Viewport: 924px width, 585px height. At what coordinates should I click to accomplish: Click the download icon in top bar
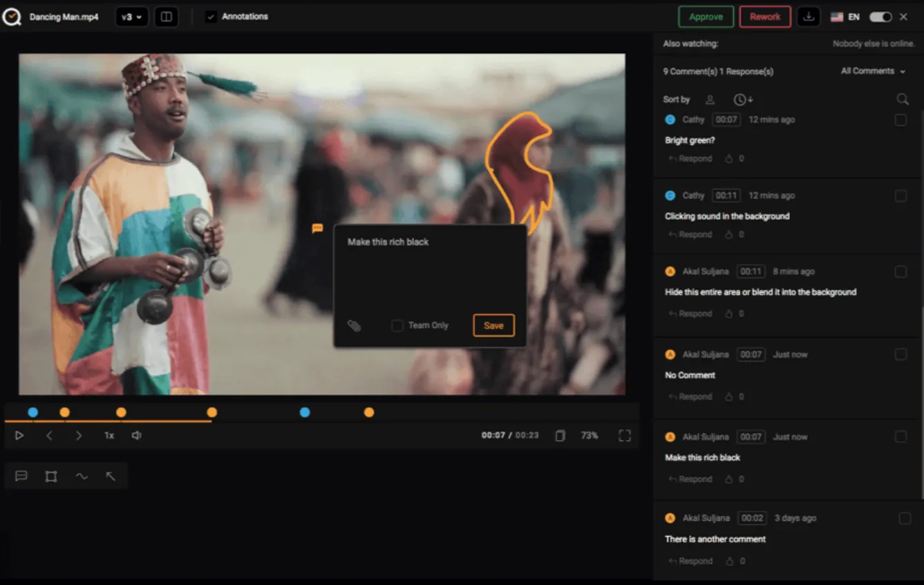tap(808, 17)
